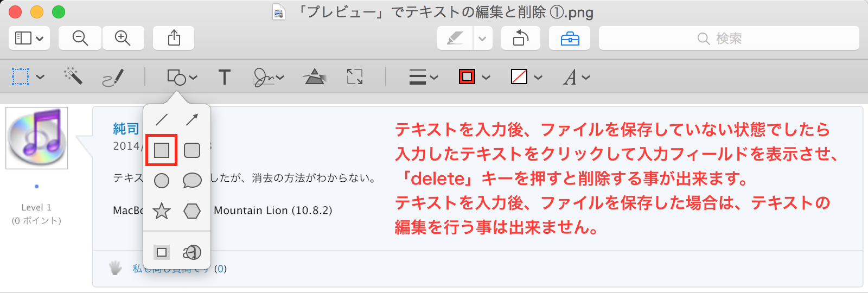Open the text style A menu

point(576,77)
